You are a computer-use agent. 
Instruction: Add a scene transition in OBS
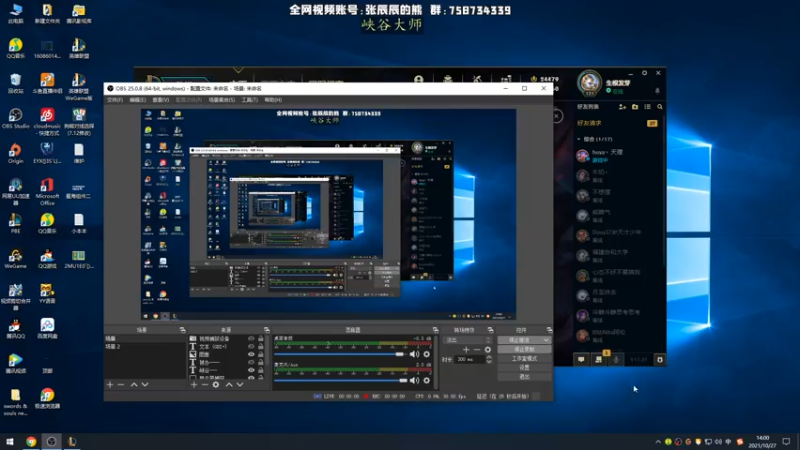coord(466,349)
